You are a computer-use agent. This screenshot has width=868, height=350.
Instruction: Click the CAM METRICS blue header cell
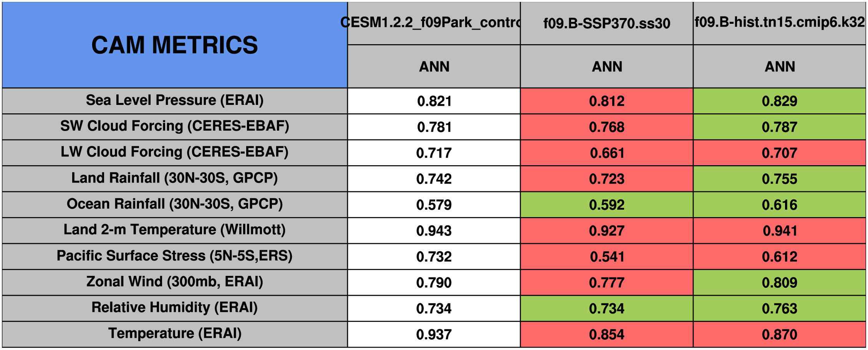(175, 45)
